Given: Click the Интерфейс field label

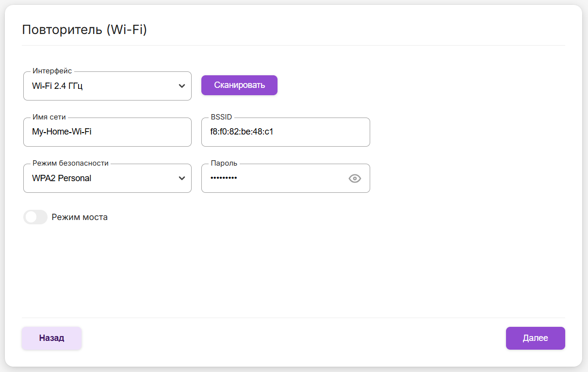Looking at the screenshot, I should tap(52, 71).
